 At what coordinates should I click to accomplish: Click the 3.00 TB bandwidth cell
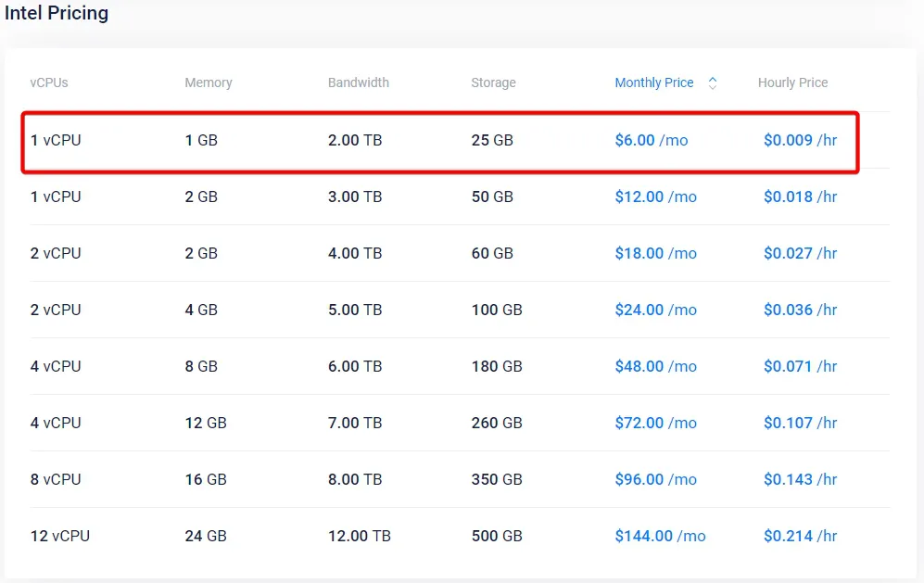355,196
